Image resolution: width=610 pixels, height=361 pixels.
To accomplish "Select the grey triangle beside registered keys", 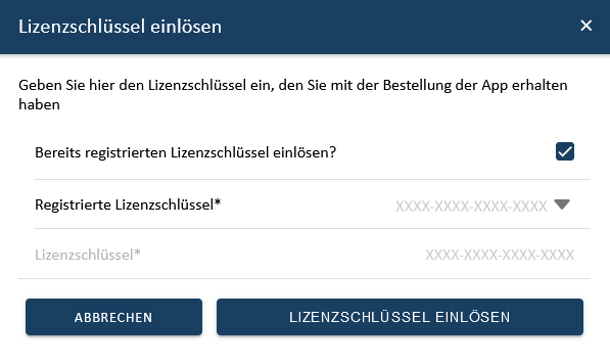I will 562,205.
